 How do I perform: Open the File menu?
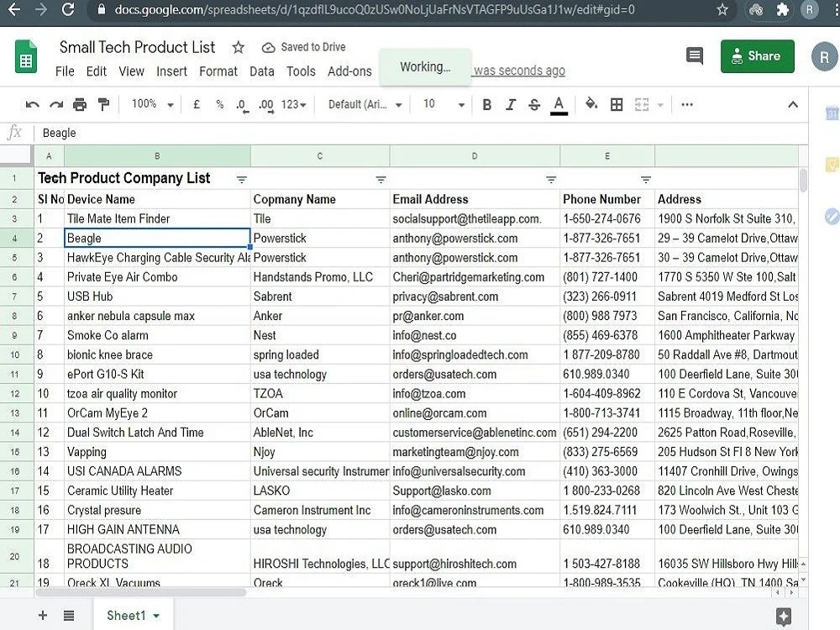[x=65, y=71]
